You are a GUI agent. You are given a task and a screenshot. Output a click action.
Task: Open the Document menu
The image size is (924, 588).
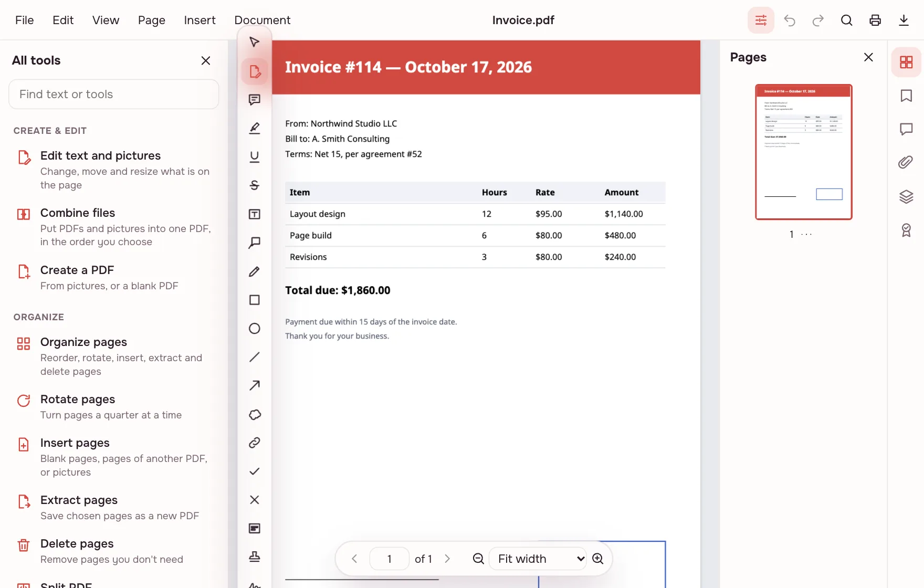tap(262, 20)
